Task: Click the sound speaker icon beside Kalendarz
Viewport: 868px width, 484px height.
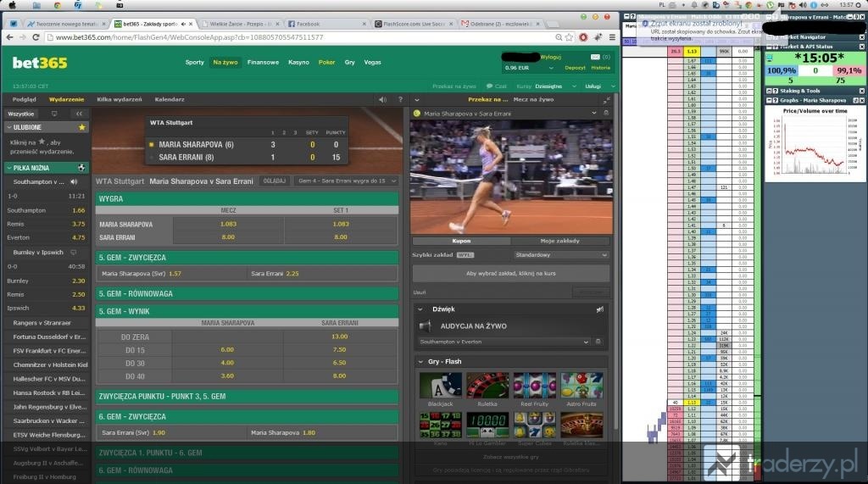Action: pyautogui.click(x=382, y=100)
